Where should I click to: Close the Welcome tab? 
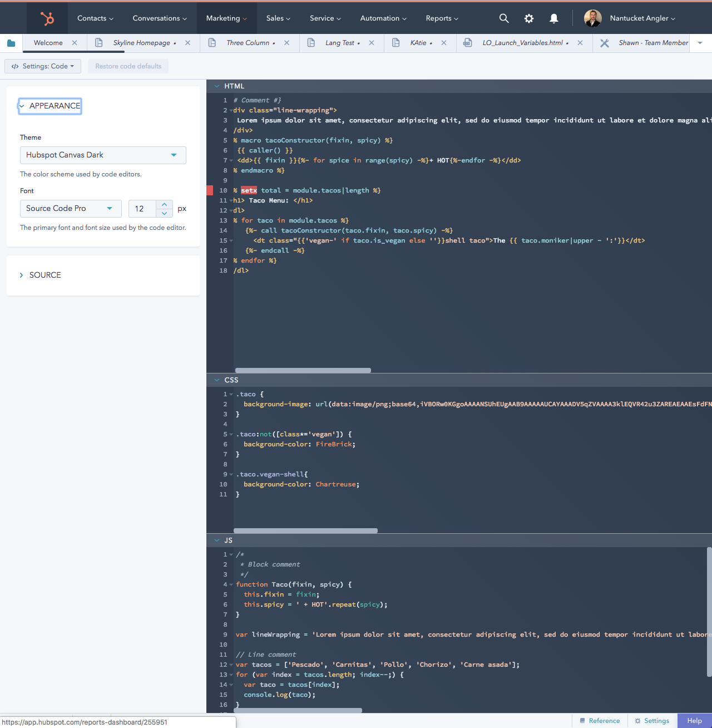(75, 43)
